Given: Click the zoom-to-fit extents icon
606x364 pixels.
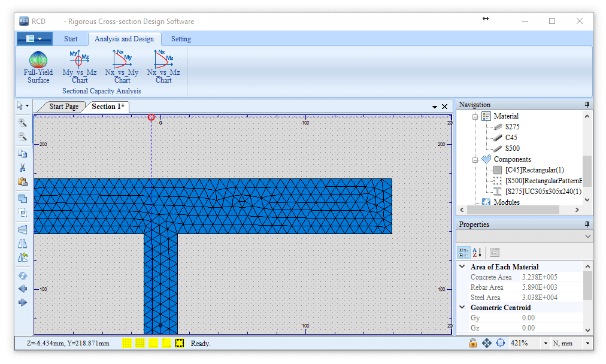Looking at the screenshot, I should [500, 343].
